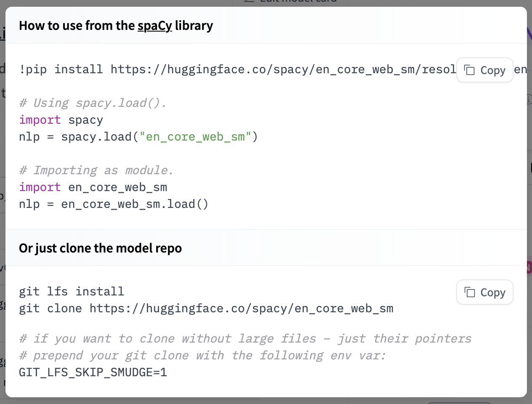Screen dimensions: 532x404
Task: Click the 'if you want to clone' comment
Action: [245, 339]
